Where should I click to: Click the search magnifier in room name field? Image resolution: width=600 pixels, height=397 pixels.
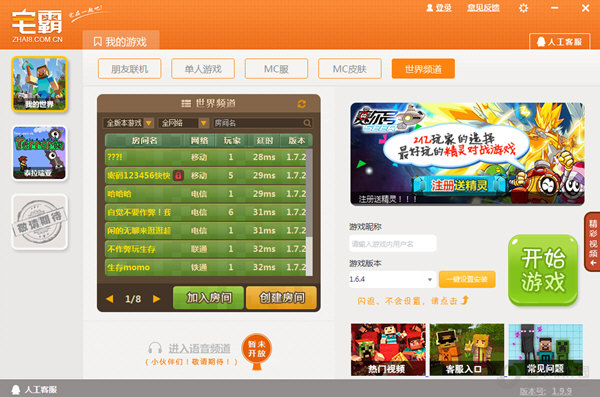click(x=307, y=123)
